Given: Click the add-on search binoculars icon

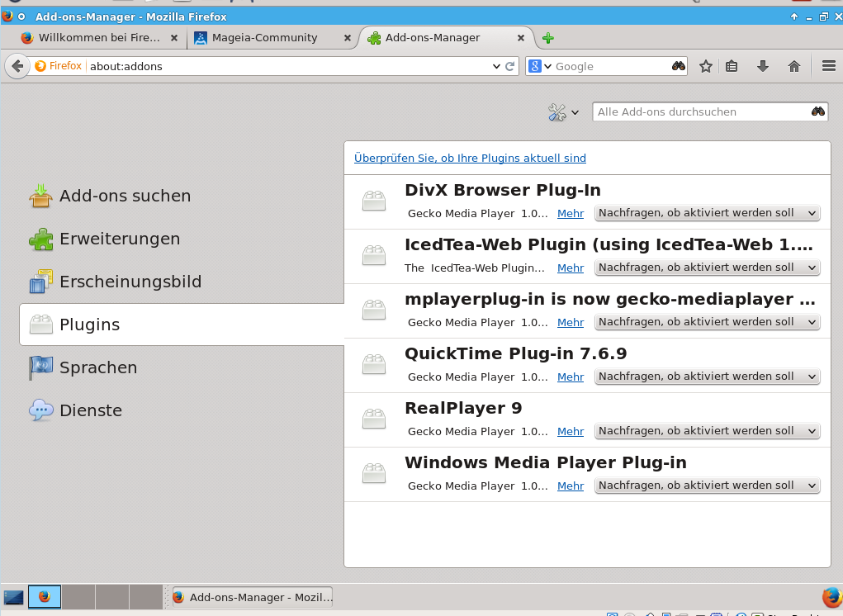Looking at the screenshot, I should [817, 111].
